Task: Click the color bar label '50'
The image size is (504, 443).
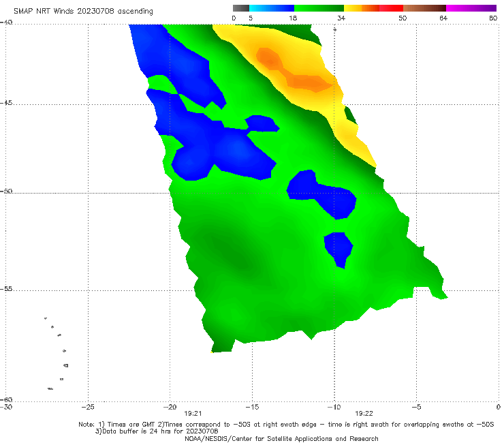Action: [403, 18]
